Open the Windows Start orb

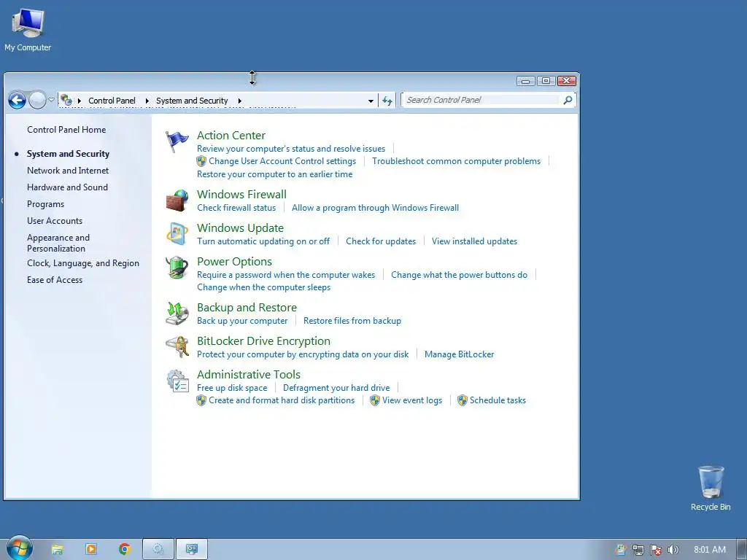20,548
